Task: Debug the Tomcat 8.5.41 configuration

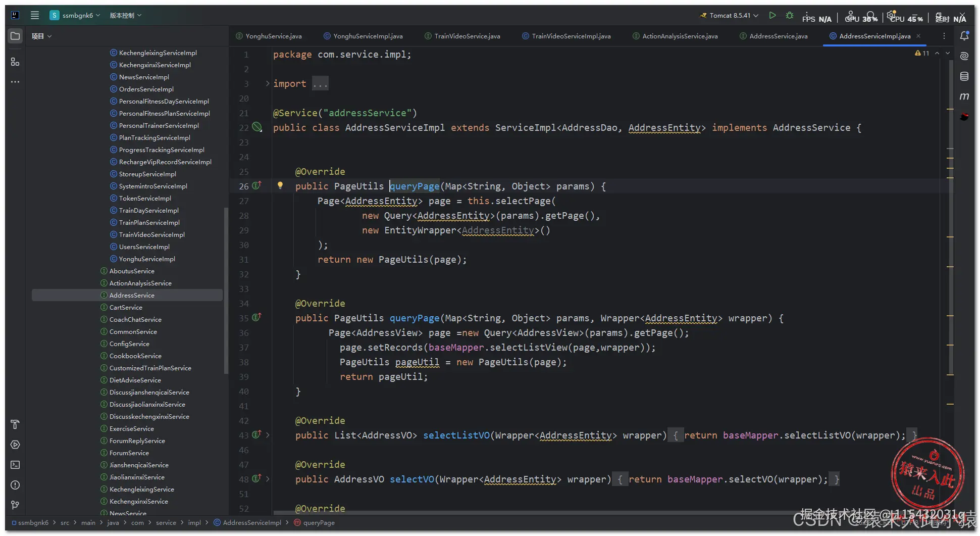Action: tap(790, 15)
